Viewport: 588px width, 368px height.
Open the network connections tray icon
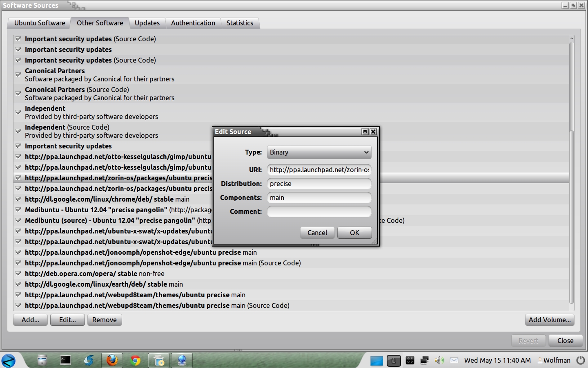(x=424, y=360)
